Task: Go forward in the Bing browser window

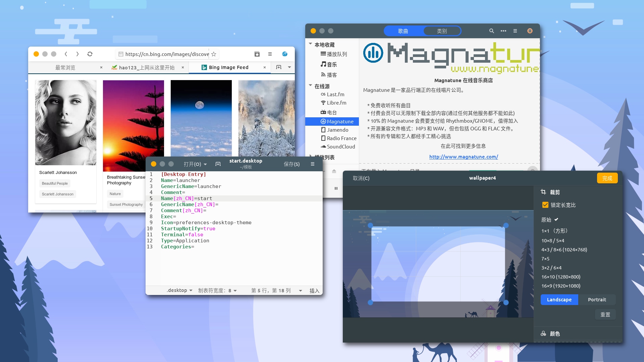Action: [x=77, y=54]
